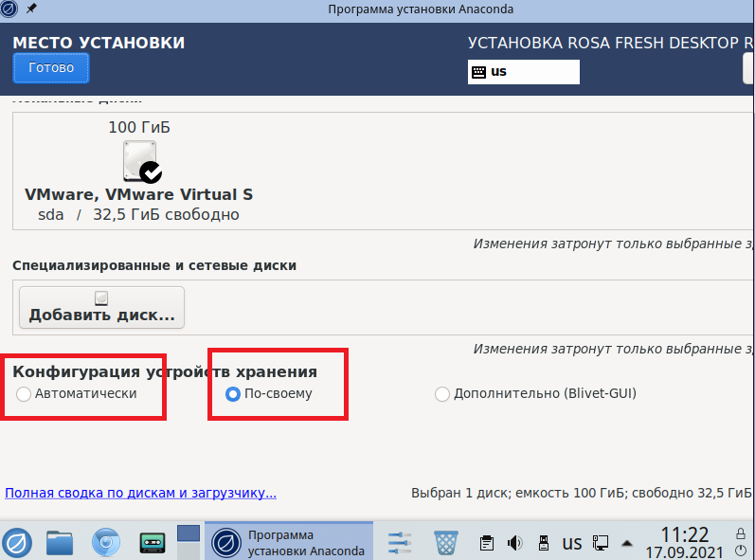This screenshot has height=560, width=755.
Task: Activate Программа установки Anaconda taskbar entry
Action: (x=289, y=541)
